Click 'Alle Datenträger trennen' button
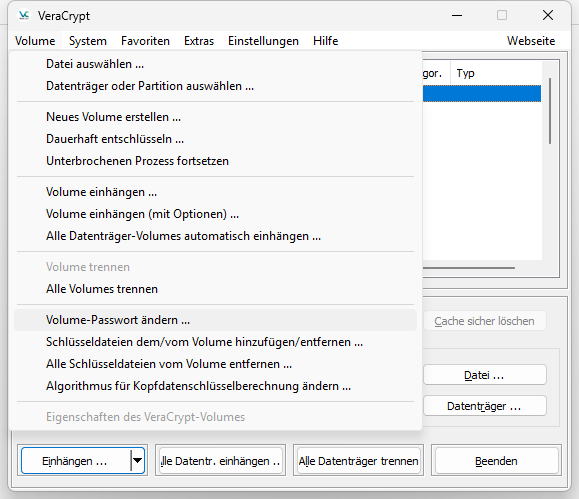This screenshot has height=499, width=579. point(358,461)
